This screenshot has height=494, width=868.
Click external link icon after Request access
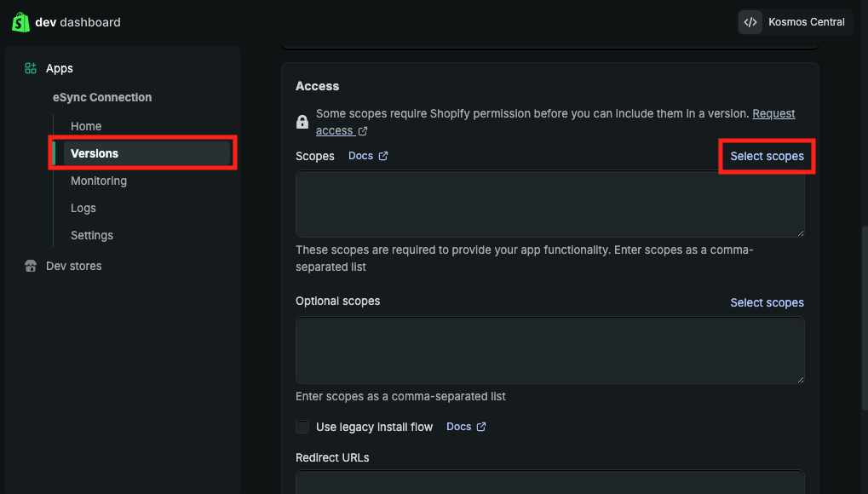pos(363,131)
